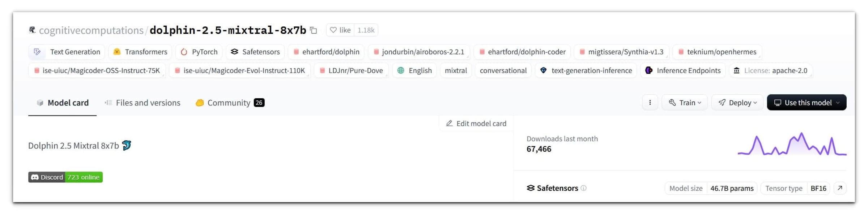Click the Edit model card pencil icon

tap(449, 124)
